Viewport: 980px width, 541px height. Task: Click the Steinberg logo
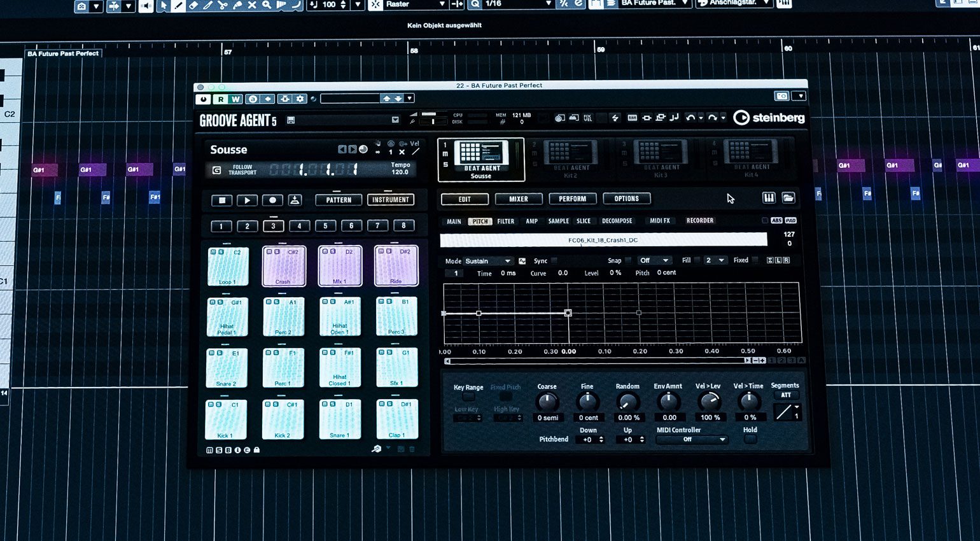[769, 118]
